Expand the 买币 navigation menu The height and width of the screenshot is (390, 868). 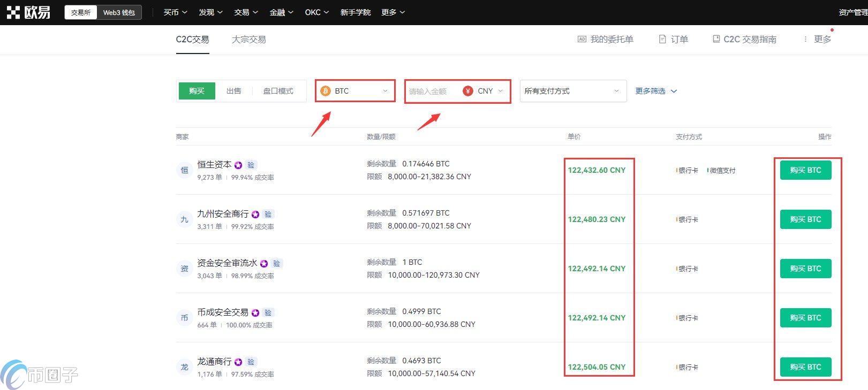coord(175,12)
